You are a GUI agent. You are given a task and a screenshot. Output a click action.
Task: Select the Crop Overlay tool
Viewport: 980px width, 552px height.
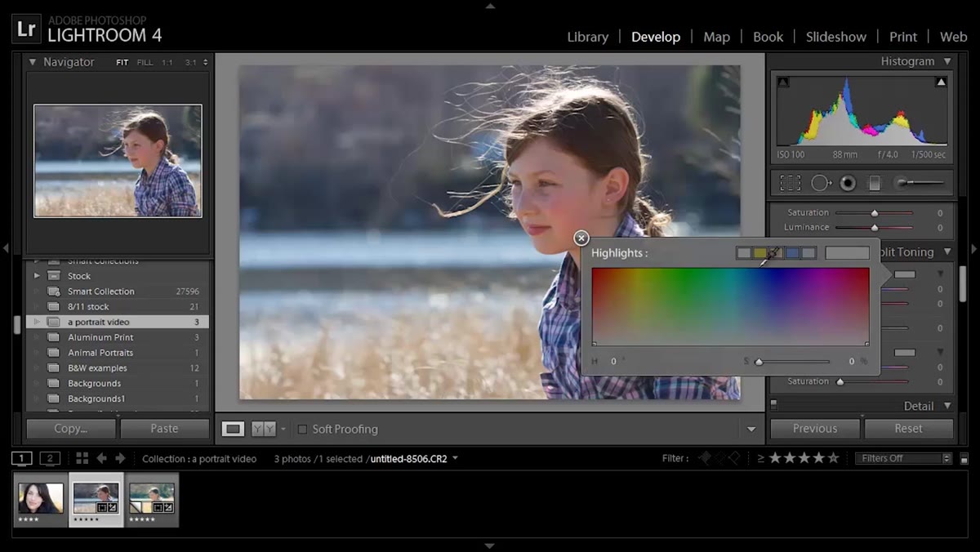pyautogui.click(x=790, y=183)
